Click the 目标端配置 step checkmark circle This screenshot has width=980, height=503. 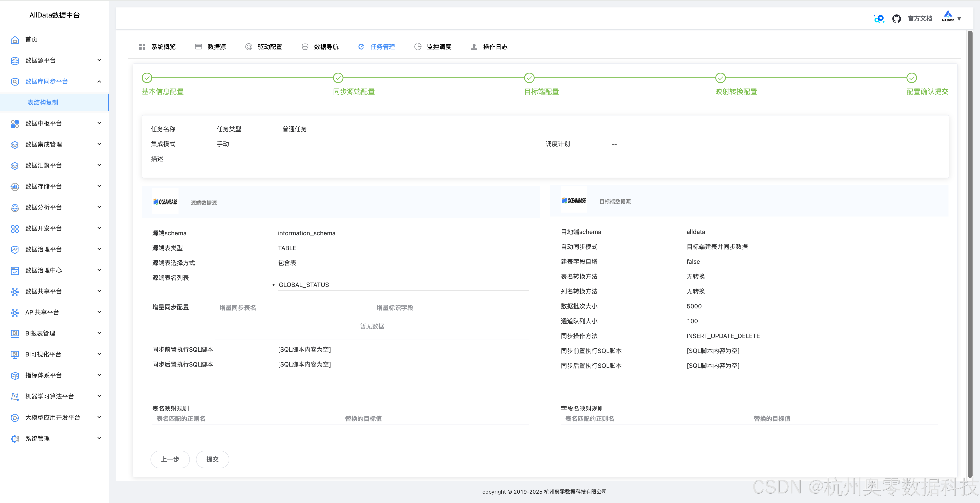[529, 78]
